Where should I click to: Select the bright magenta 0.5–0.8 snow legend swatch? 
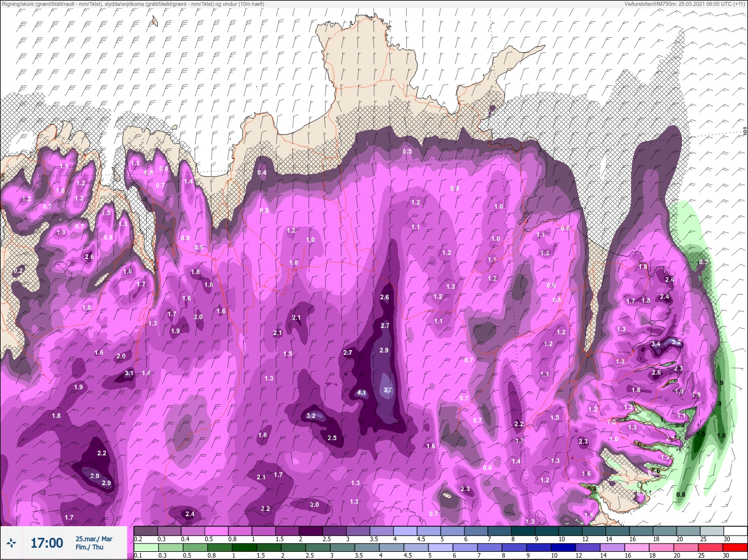coord(216,531)
